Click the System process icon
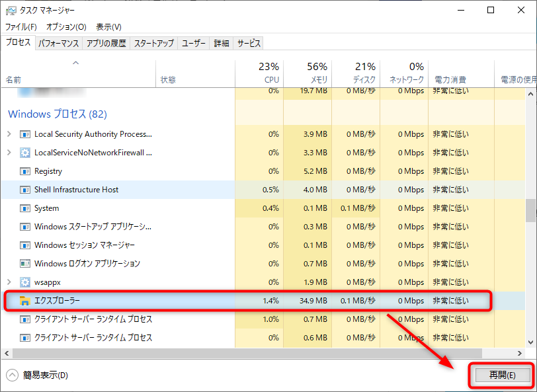The image size is (537, 392). 25,208
